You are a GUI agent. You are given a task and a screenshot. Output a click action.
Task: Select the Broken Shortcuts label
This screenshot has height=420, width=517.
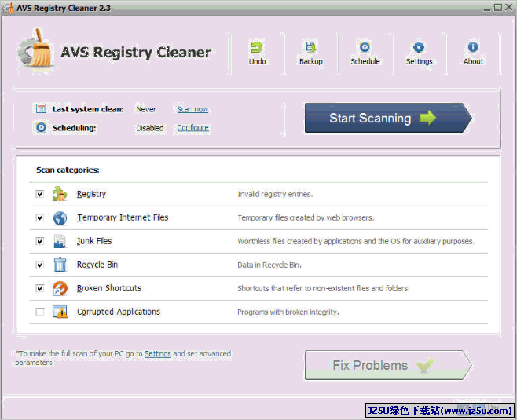(x=108, y=288)
